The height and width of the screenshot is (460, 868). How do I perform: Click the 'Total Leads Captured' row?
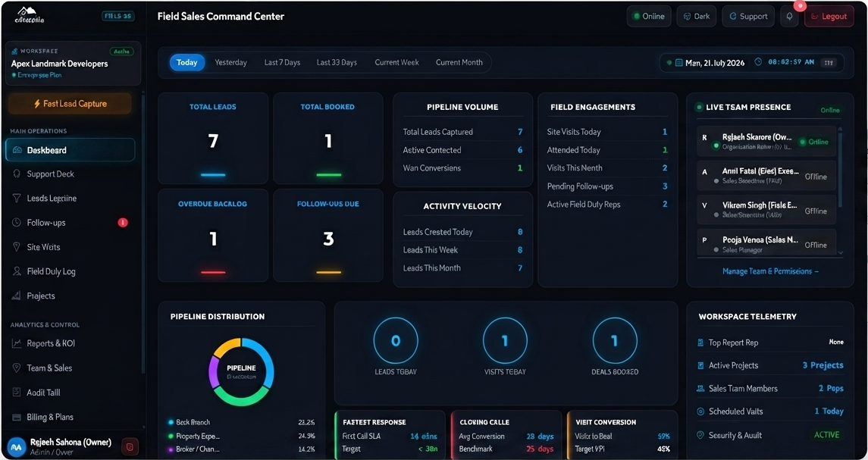click(x=462, y=133)
